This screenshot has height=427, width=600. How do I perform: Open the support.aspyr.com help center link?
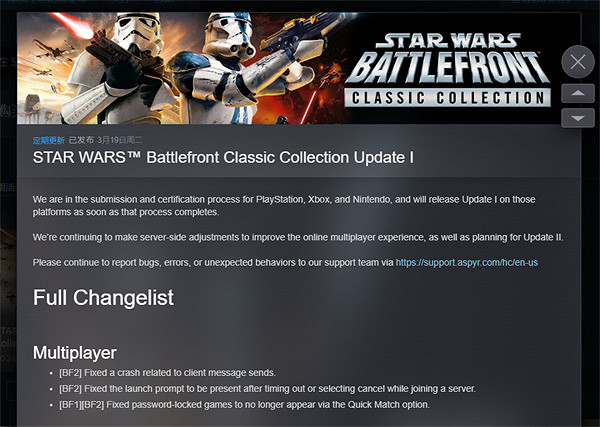(466, 262)
